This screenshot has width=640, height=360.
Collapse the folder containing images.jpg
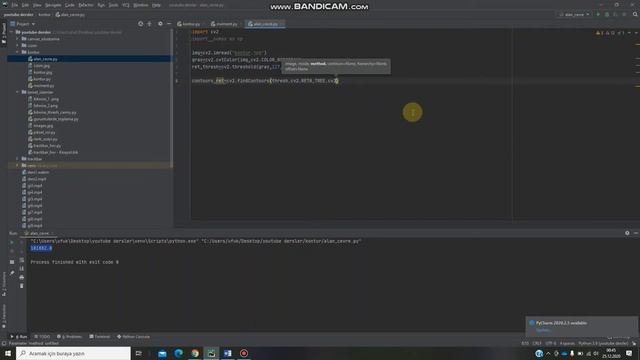click(18, 92)
